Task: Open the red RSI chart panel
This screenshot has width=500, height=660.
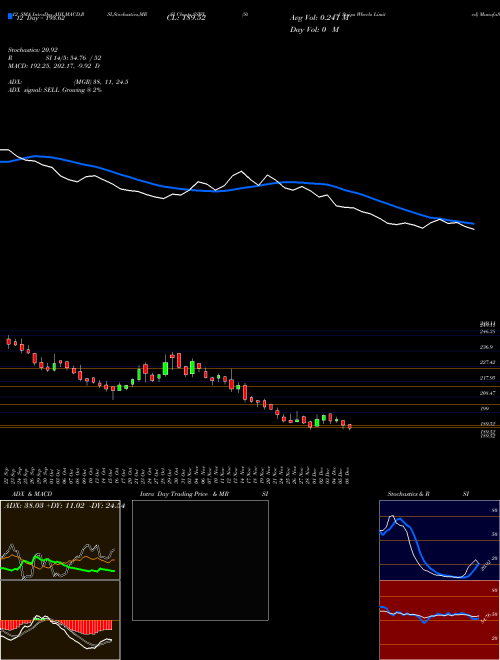Action: [x=439, y=620]
